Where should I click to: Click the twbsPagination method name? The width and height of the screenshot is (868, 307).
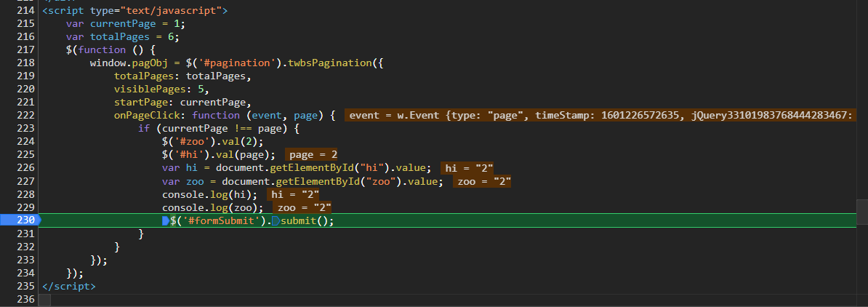(x=329, y=63)
